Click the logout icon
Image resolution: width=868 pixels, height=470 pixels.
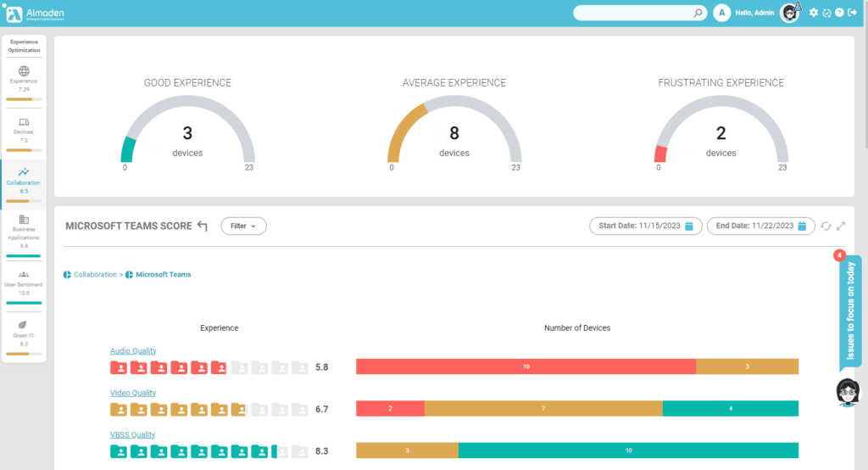tap(853, 12)
